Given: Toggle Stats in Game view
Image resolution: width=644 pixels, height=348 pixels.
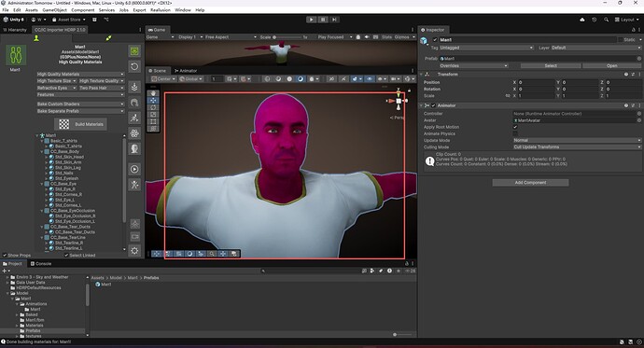Looking at the screenshot, I should tap(387, 37).
